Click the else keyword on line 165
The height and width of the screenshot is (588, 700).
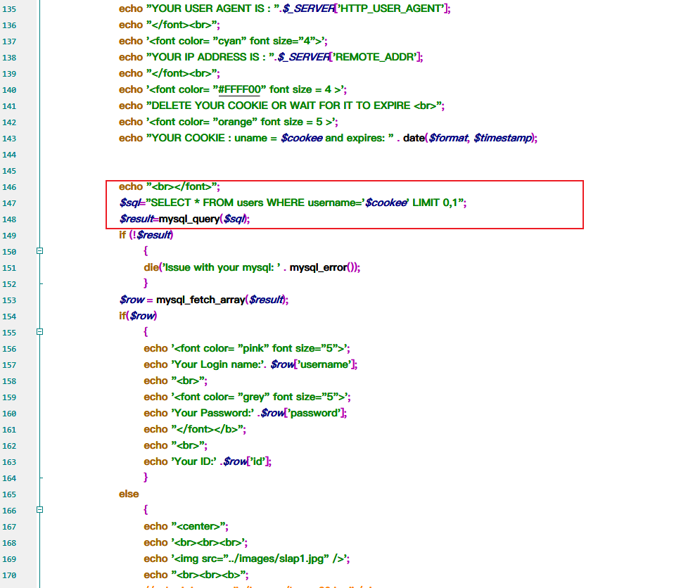[129, 494]
